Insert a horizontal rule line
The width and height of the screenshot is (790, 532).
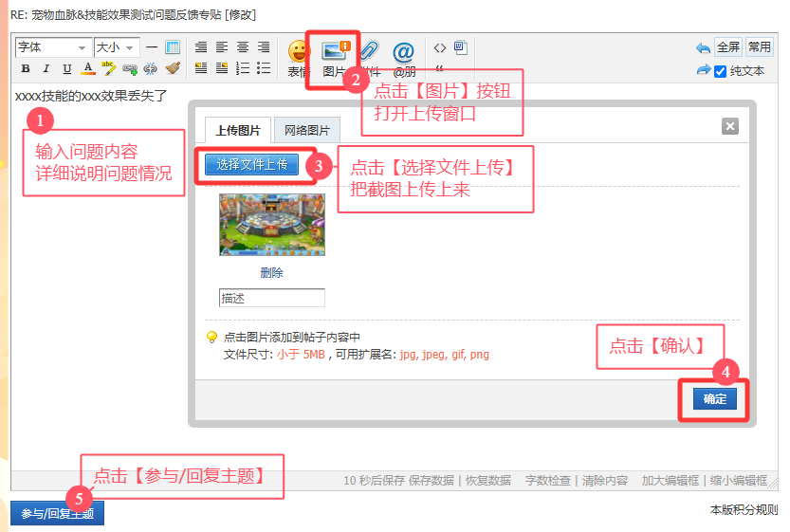click(152, 47)
